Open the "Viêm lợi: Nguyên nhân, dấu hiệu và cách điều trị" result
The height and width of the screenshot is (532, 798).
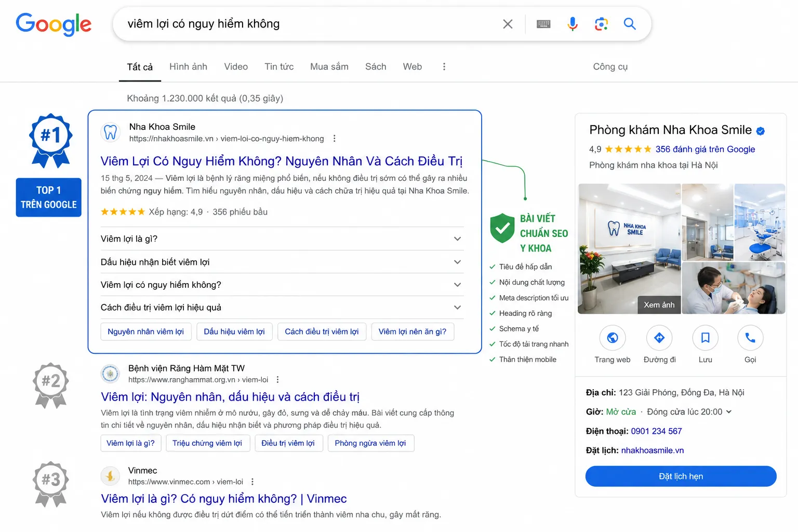[230, 397]
